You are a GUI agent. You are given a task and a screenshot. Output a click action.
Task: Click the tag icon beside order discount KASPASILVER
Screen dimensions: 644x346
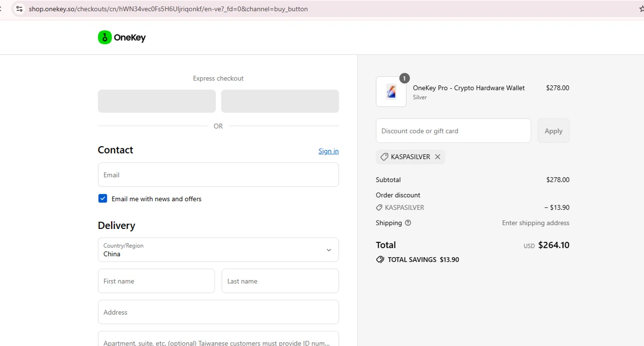(x=379, y=208)
